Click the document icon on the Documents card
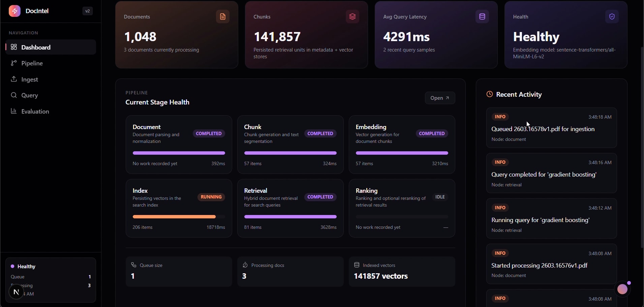This screenshot has height=307, width=644. coord(222,16)
